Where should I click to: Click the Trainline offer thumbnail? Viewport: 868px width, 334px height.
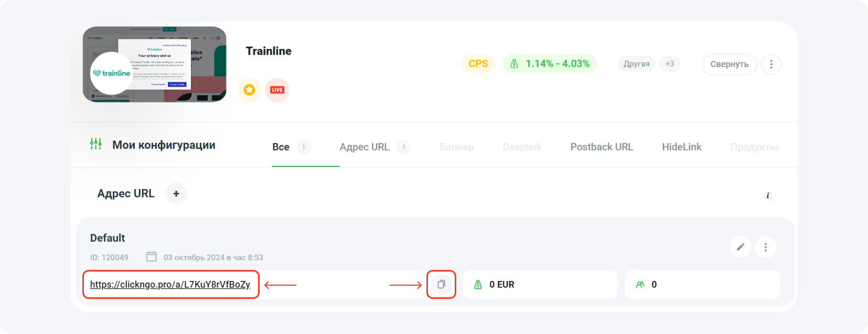[155, 64]
